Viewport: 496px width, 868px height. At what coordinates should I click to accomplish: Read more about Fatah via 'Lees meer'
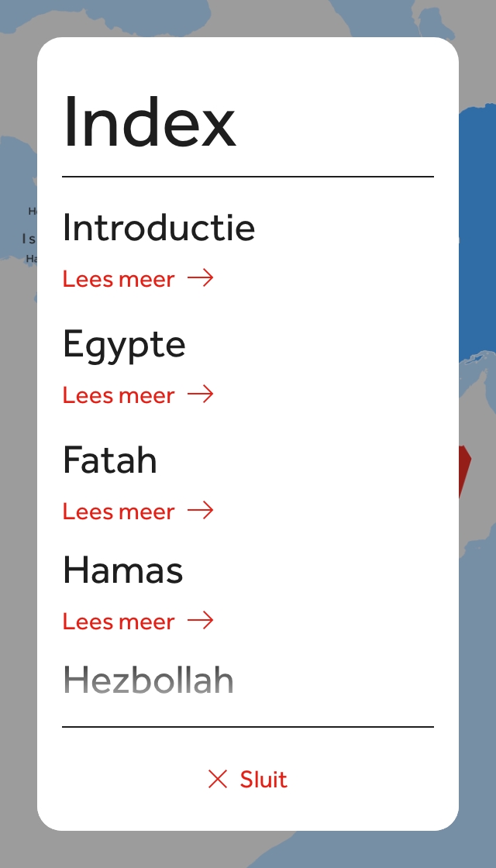point(119,511)
